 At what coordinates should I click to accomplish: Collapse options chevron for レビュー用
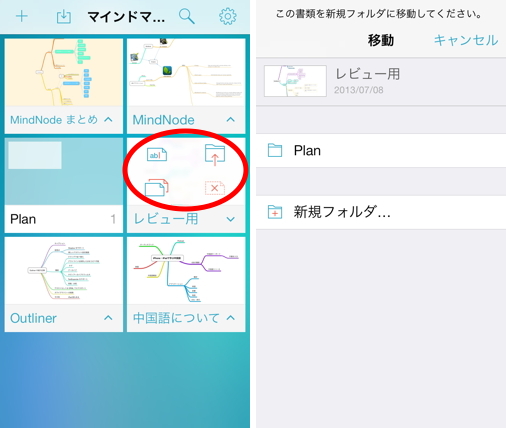(x=231, y=219)
